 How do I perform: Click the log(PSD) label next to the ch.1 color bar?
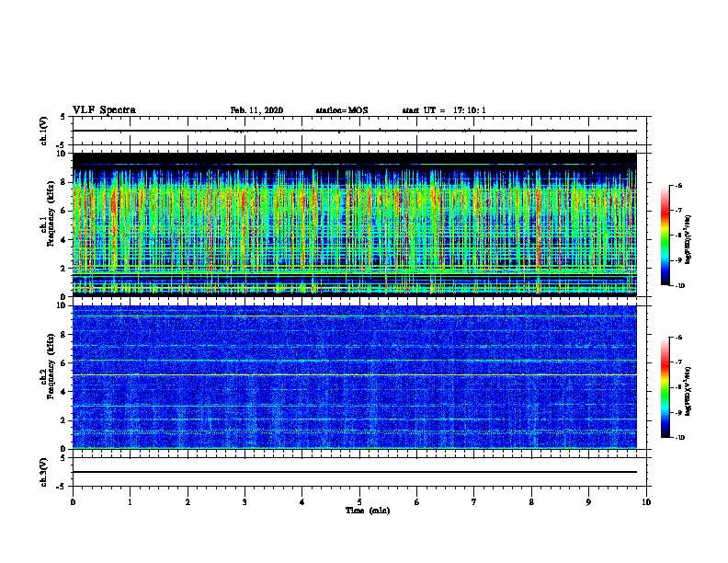coord(688,239)
